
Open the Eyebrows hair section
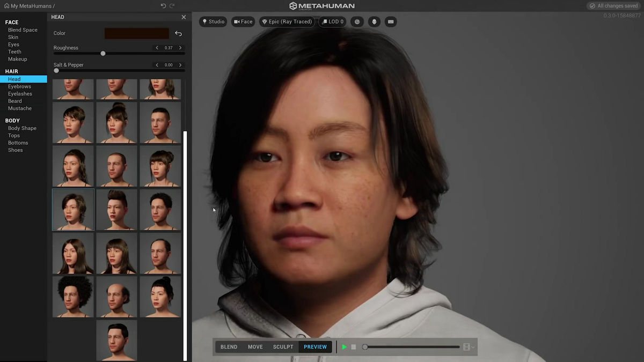tap(19, 86)
